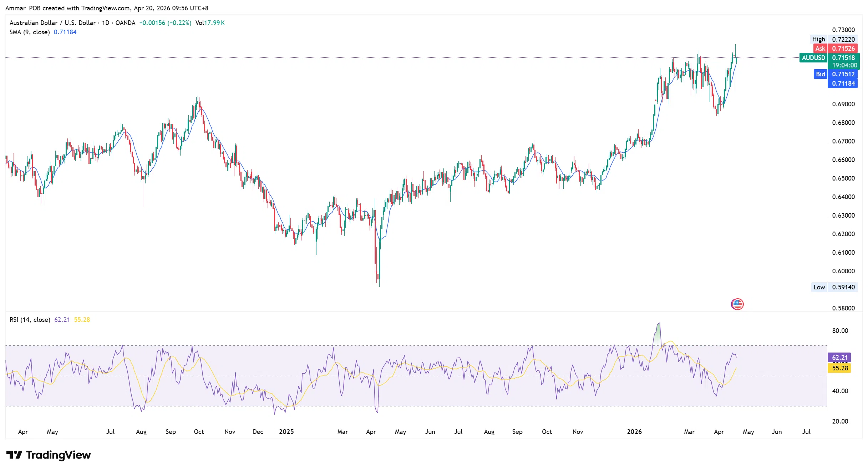Select the RSI (14, close) legend
This screenshot has height=471, width=868.
click(x=30, y=320)
